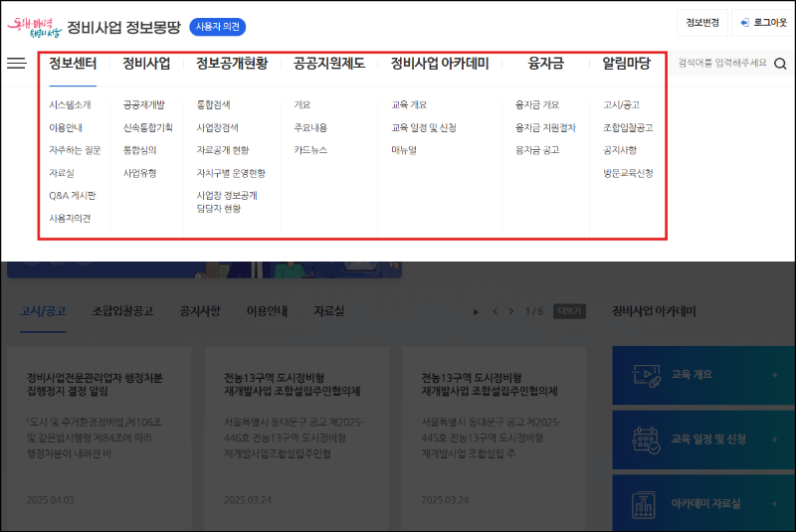The width and height of the screenshot is (796, 532).
Task: Open the 정보공개현황 top menu
Action: pyautogui.click(x=232, y=64)
